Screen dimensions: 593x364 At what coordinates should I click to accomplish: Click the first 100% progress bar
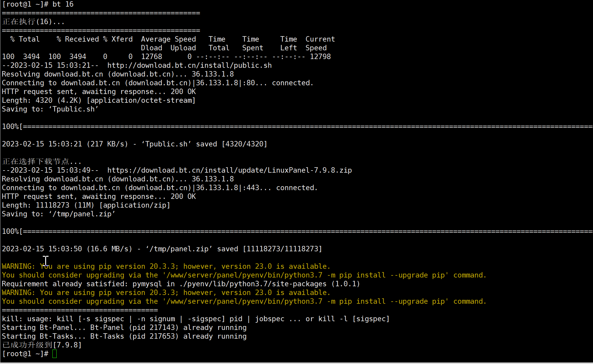click(x=297, y=127)
